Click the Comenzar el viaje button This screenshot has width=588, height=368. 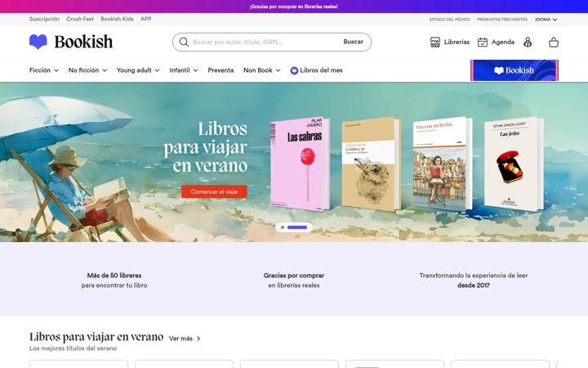[214, 191]
